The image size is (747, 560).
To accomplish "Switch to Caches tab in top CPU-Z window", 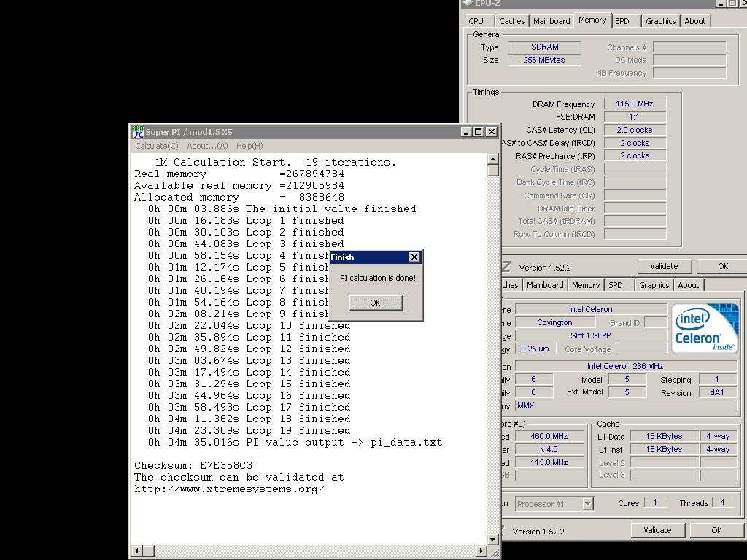I will pos(511,21).
